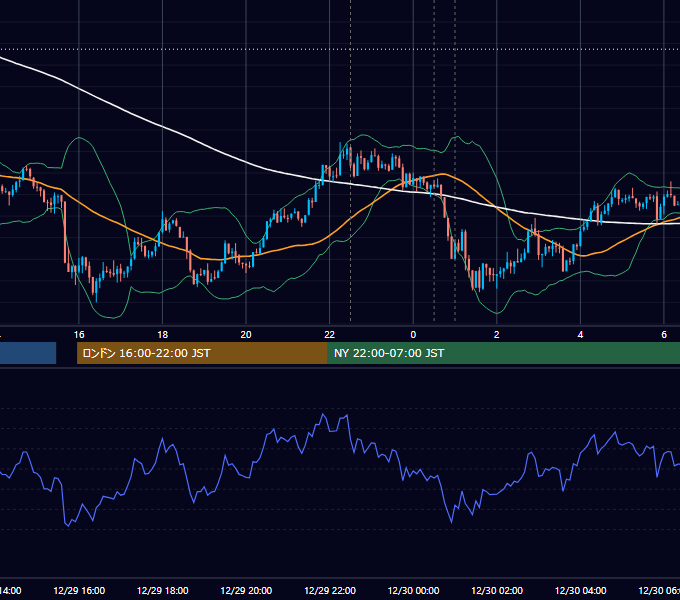Click the 12/29 16:00 date label

coord(79,591)
